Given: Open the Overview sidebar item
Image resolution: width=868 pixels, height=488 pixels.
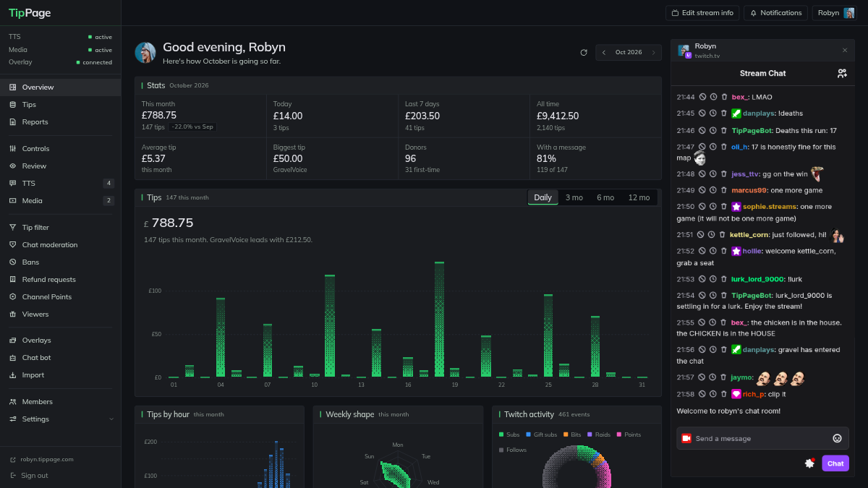Looking at the screenshot, I should [60, 87].
